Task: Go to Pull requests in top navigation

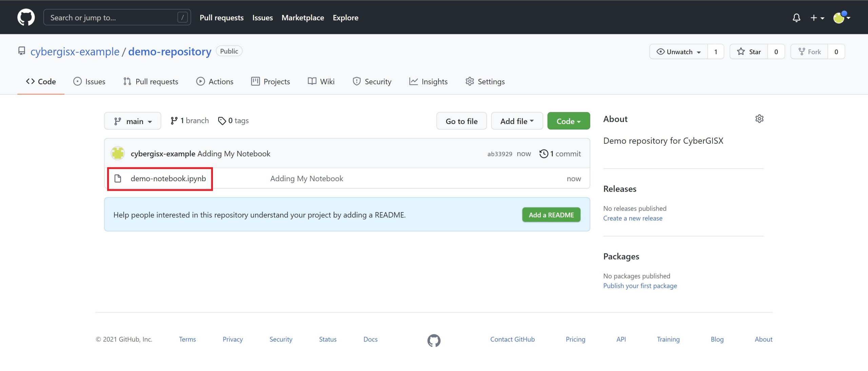Action: click(221, 18)
